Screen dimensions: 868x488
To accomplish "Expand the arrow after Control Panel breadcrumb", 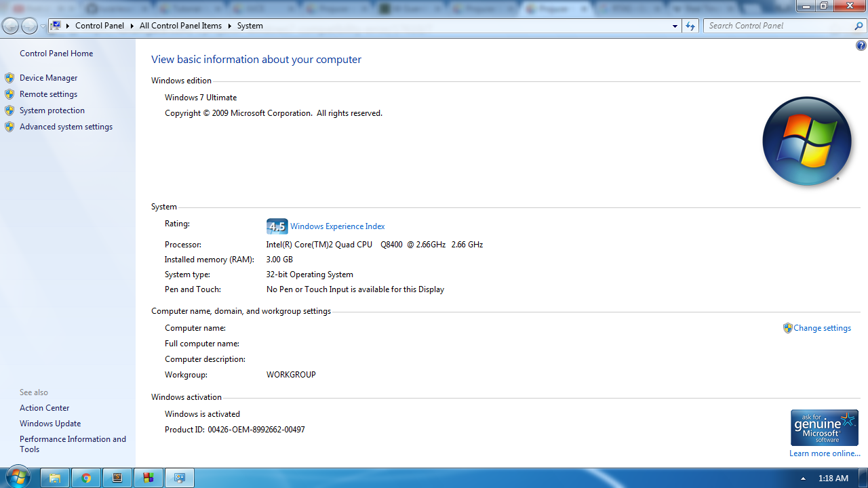I will tap(132, 26).
